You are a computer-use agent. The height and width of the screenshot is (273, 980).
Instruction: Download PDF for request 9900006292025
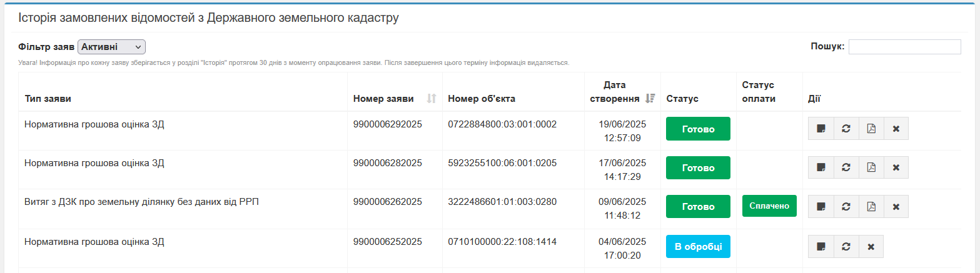(871, 129)
